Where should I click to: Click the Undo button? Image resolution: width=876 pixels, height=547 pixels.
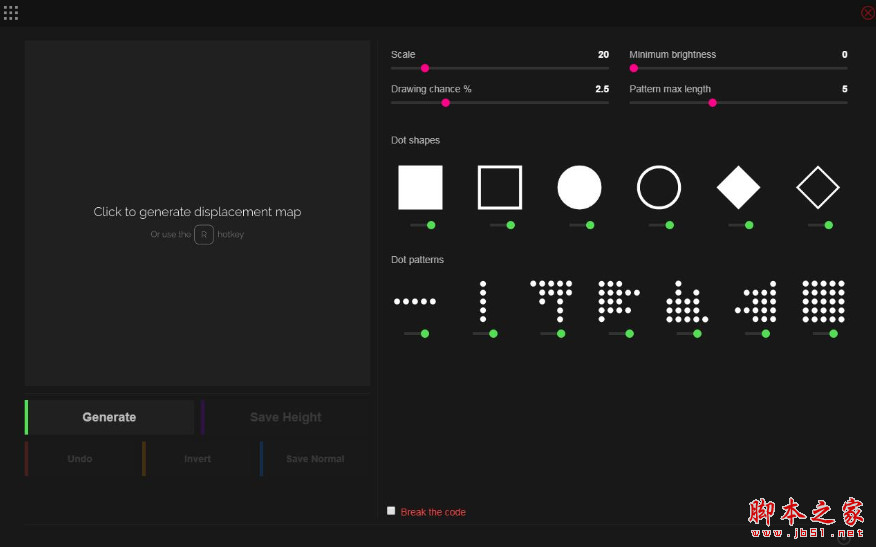(80, 459)
